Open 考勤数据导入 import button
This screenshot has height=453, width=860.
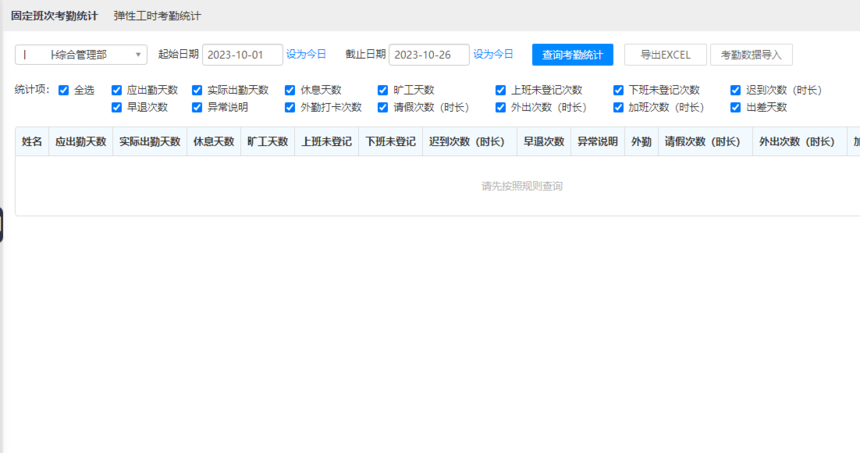pos(751,55)
